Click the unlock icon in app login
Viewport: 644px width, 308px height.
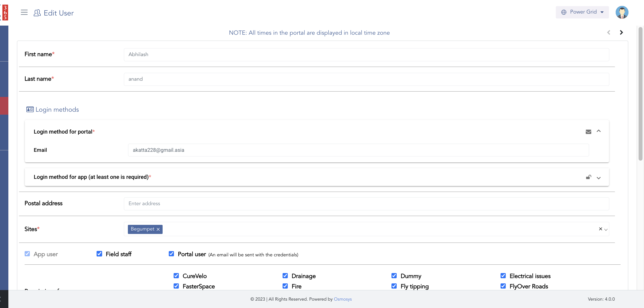(588, 177)
